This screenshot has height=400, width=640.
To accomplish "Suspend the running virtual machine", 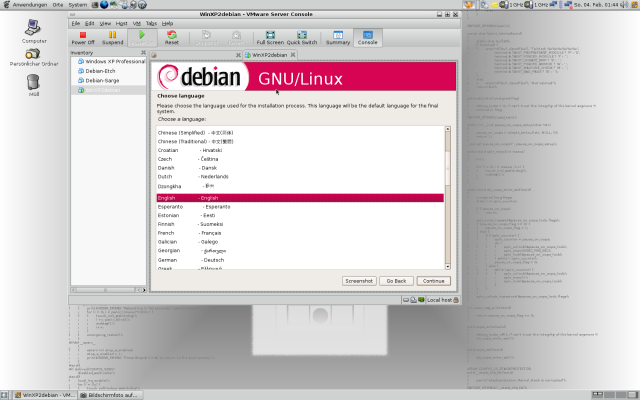I will [x=112, y=38].
